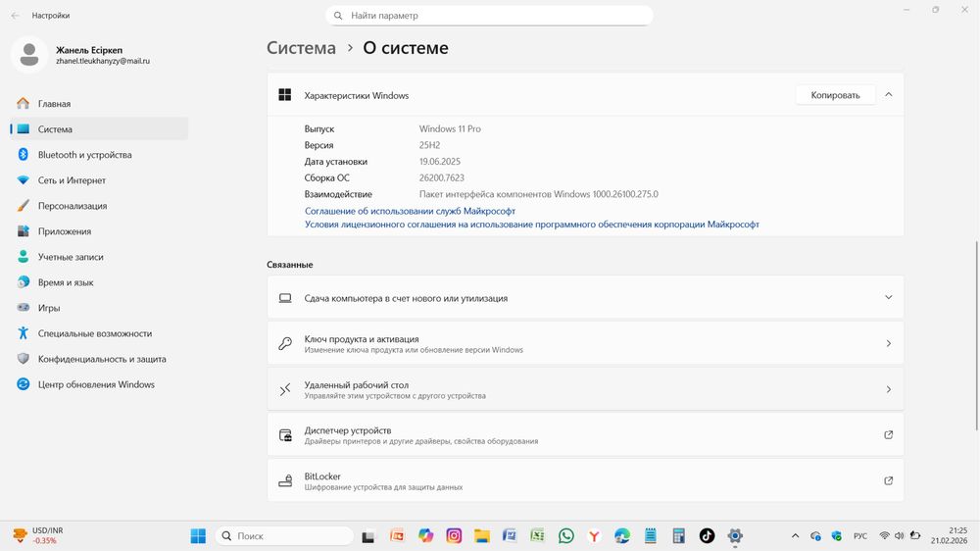Collapse the Характеристики Windows section

888,95
